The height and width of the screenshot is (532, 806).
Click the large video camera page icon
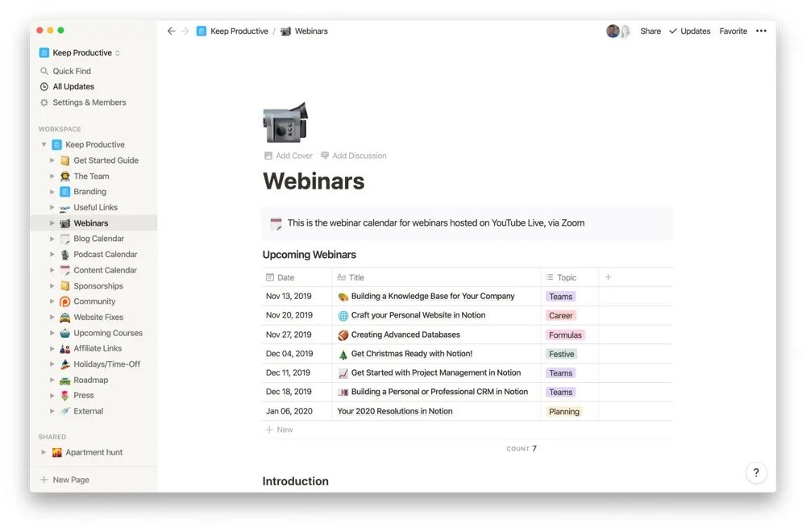coord(285,123)
